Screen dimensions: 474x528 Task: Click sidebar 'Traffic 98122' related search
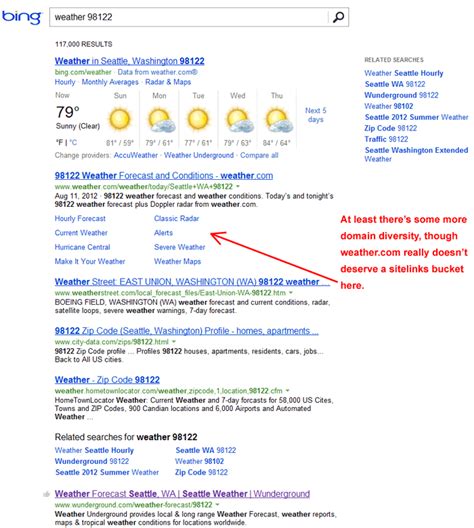click(x=386, y=139)
